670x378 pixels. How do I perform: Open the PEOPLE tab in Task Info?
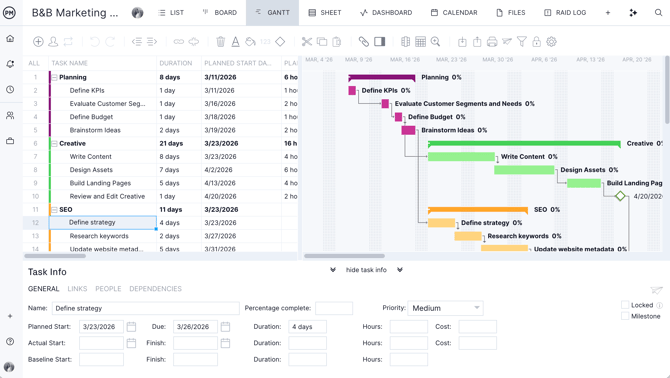[108, 289]
